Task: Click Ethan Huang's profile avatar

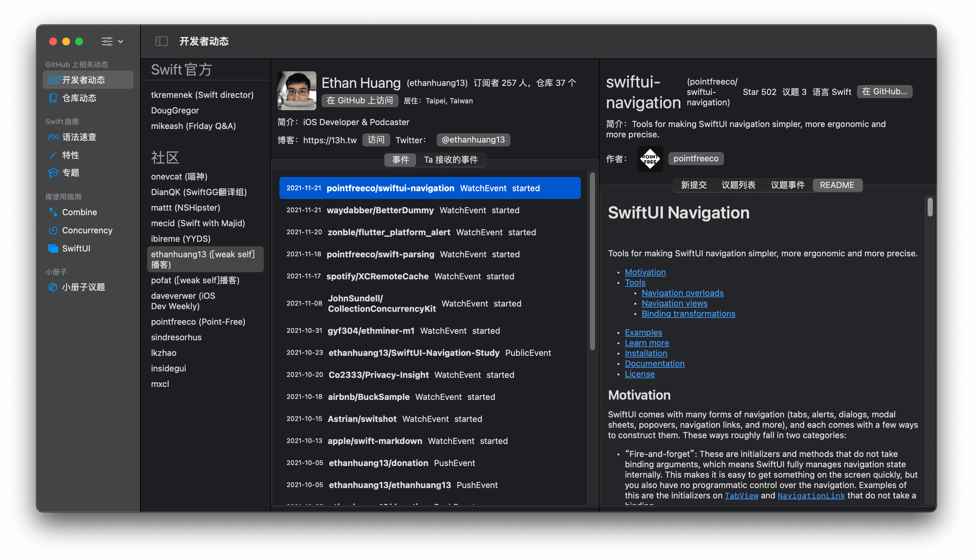Action: point(297,91)
